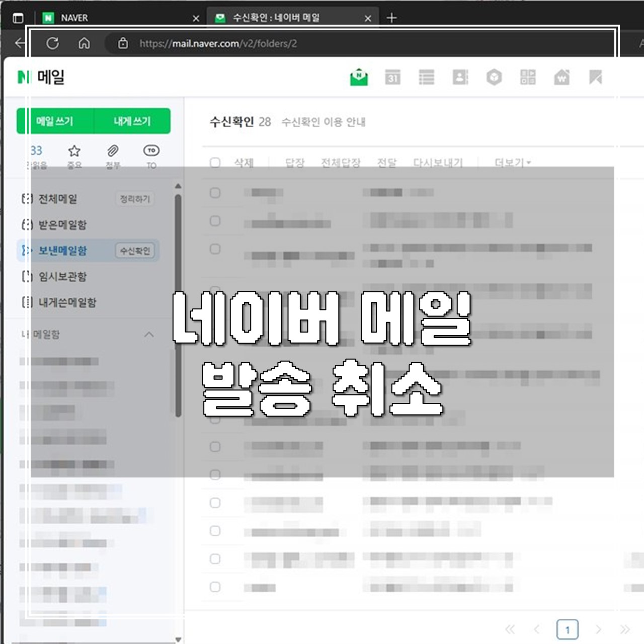Click the N 메일 logo
This screenshot has height=644, width=644.
point(41,77)
